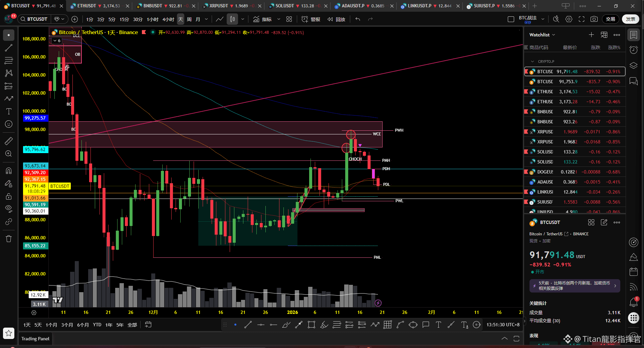The image size is (644, 348).
Task: Open 警报 alert creation button
Action: tap(311, 19)
